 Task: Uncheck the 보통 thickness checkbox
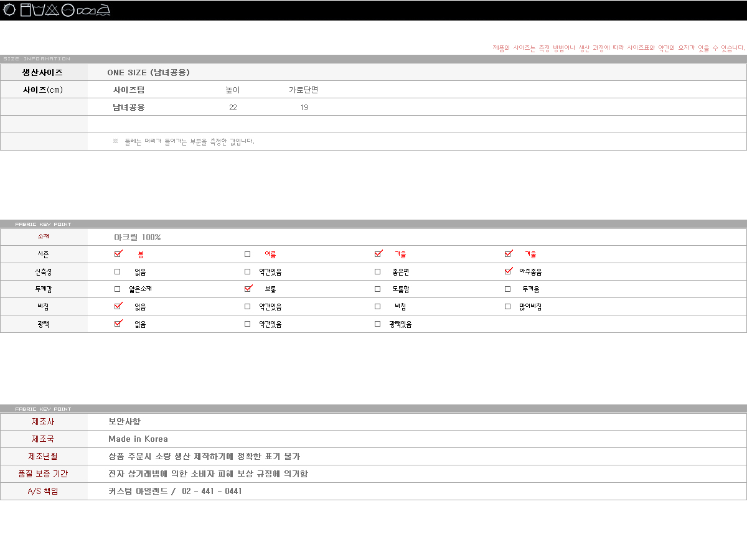point(248,289)
